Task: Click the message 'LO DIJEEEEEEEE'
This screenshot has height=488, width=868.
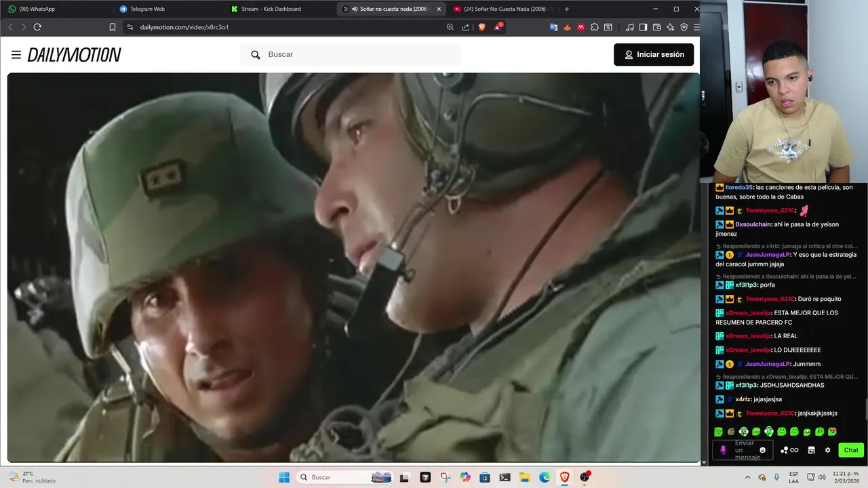Action: click(x=797, y=350)
